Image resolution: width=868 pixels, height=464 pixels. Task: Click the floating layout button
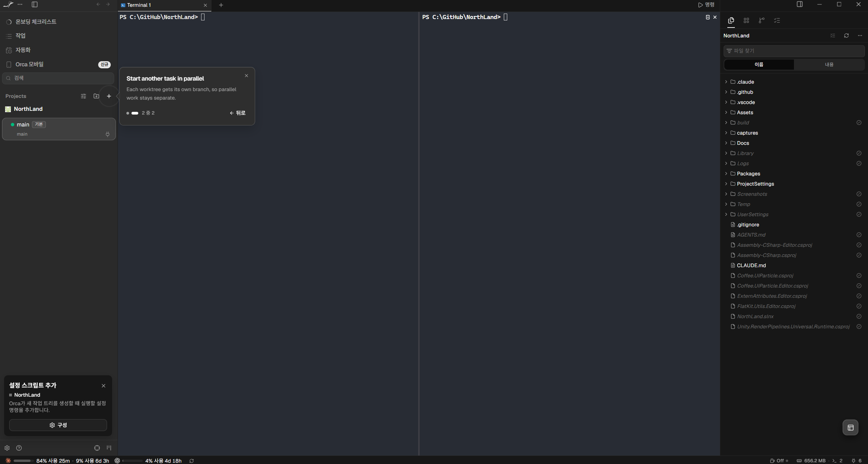click(x=850, y=428)
